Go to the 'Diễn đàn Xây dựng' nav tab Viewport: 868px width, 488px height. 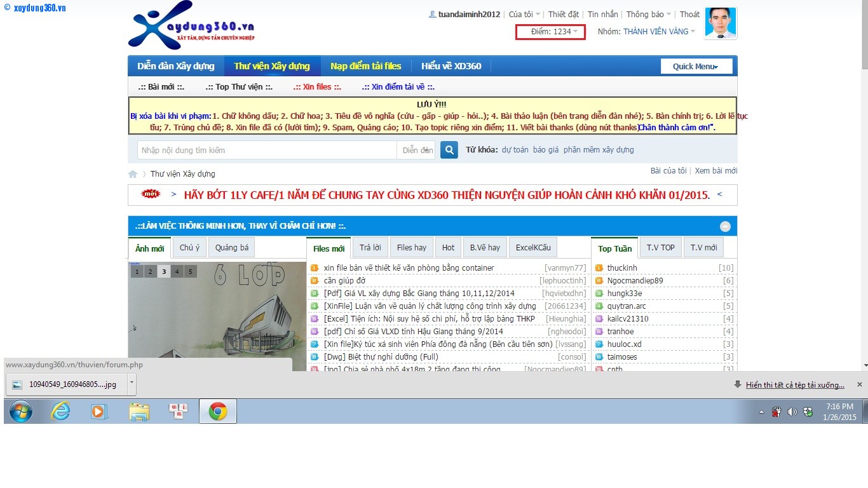click(x=176, y=66)
